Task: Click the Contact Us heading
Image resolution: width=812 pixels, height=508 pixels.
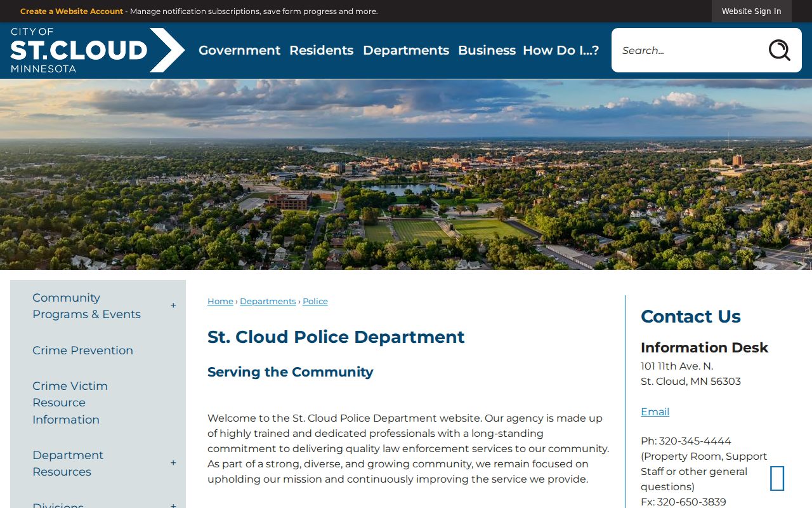Action: coord(691,316)
